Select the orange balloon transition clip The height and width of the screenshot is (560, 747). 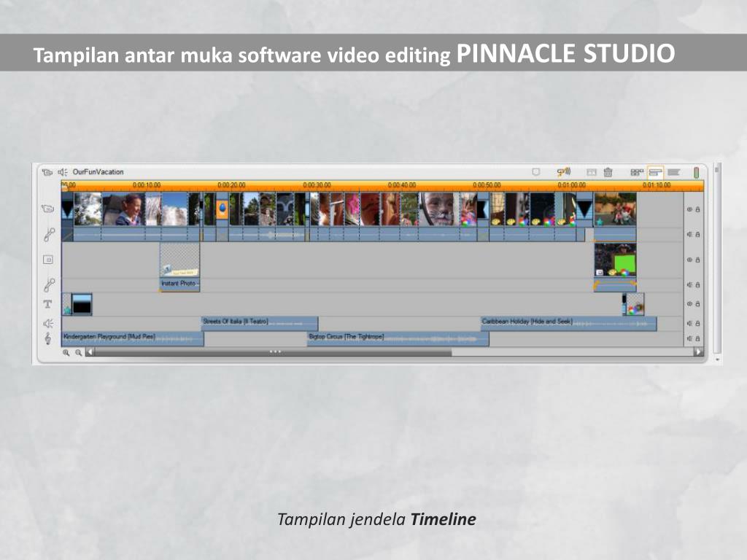pos(222,209)
